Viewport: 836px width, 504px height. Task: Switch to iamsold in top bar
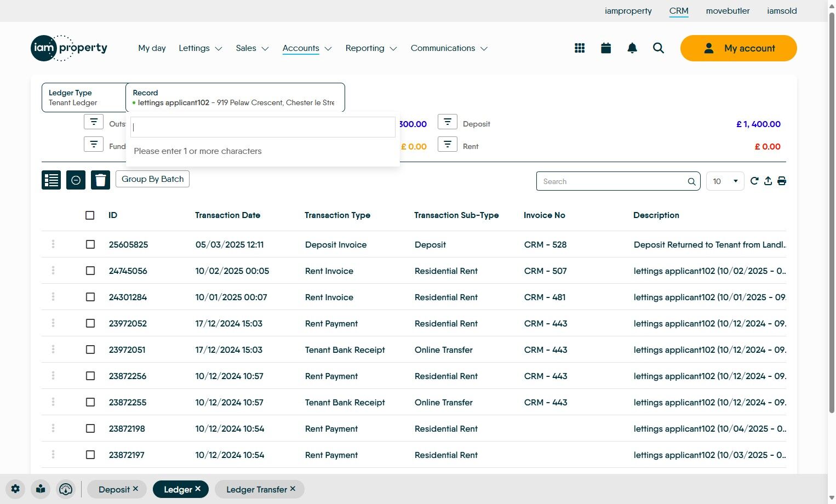(782, 11)
